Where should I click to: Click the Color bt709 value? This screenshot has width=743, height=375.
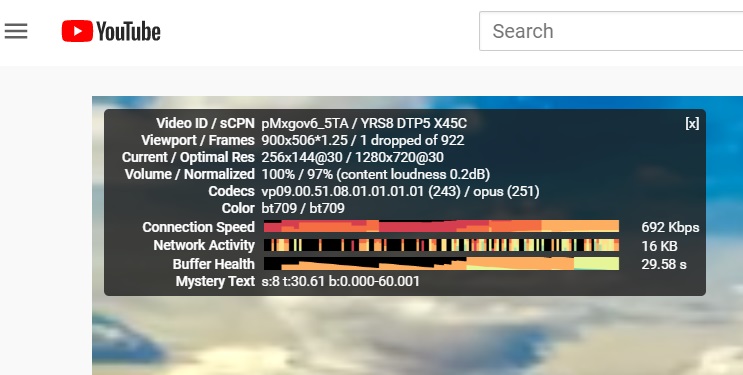(x=303, y=208)
